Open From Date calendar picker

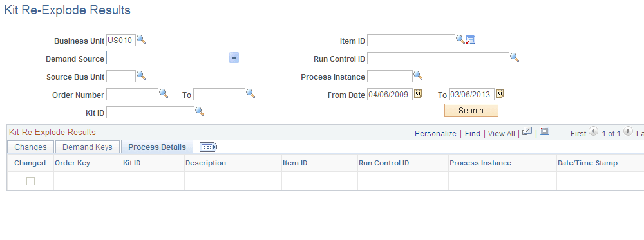coord(418,94)
